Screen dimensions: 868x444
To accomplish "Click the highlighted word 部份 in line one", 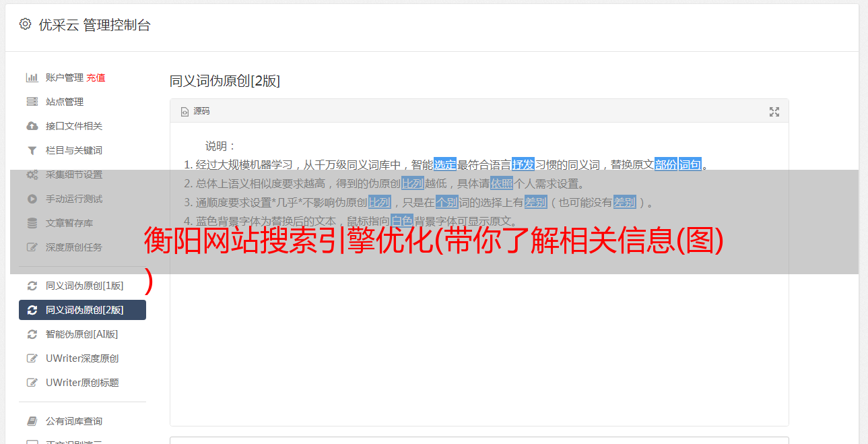I will pos(665,164).
